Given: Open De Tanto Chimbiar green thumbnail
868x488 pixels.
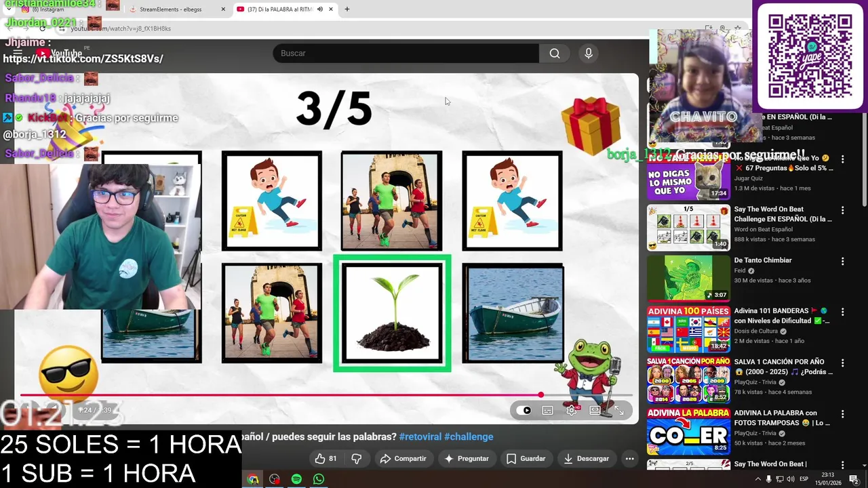Looking at the screenshot, I should (x=688, y=279).
